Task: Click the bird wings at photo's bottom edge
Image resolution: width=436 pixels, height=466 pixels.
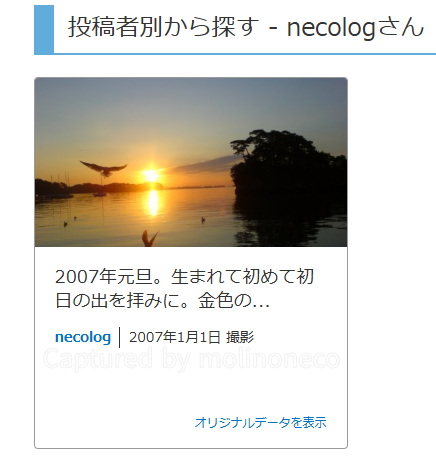Action: (149, 239)
